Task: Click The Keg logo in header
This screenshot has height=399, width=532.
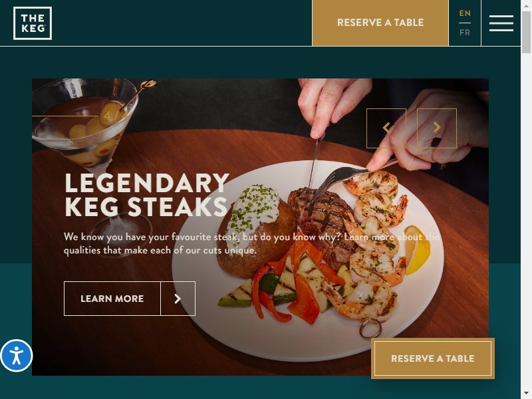Action: point(33,23)
